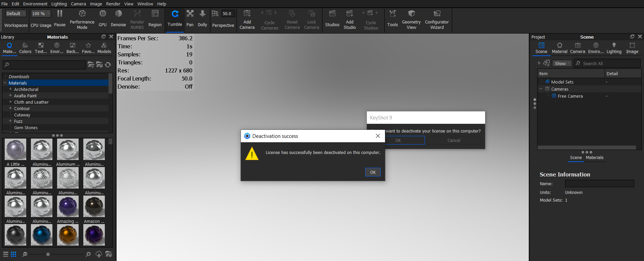Enable Region rendering
This screenshot has height=261, width=644.
click(155, 18)
